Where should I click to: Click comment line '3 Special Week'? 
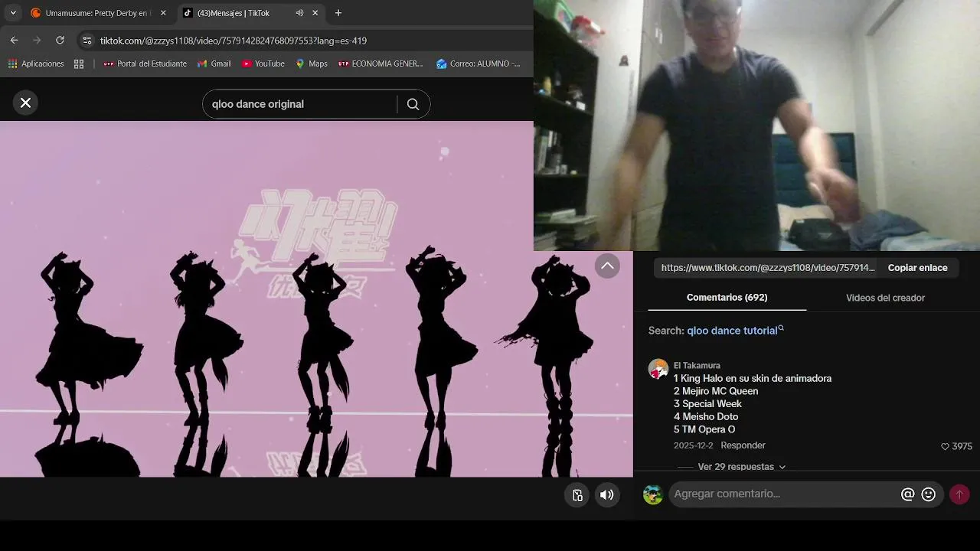click(x=707, y=404)
